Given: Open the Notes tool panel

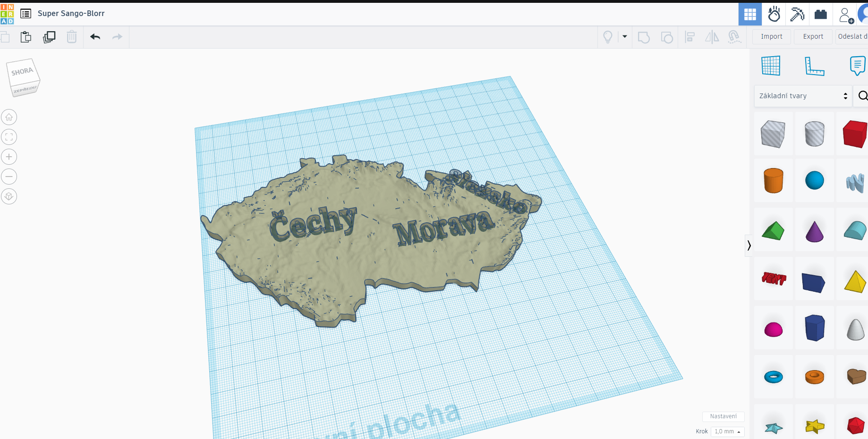Looking at the screenshot, I should (x=857, y=66).
